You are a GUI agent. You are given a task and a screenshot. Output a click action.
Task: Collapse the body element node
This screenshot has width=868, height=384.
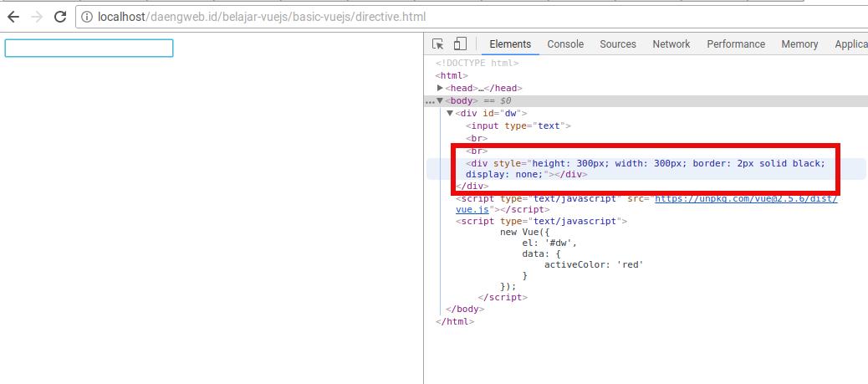tap(440, 100)
